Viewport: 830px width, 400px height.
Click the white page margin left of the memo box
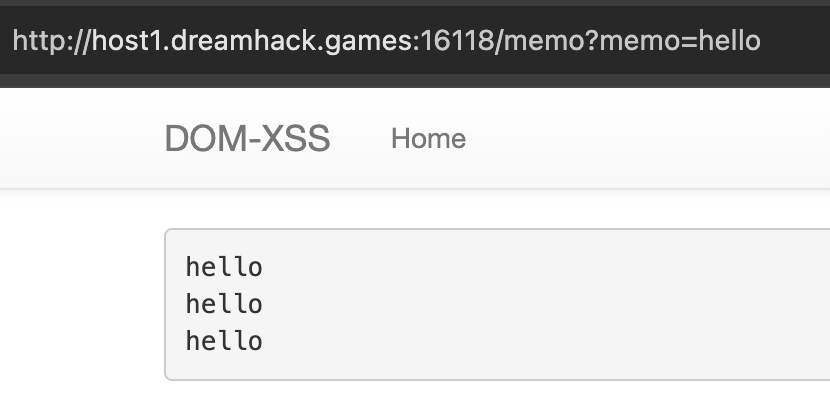(x=82, y=304)
